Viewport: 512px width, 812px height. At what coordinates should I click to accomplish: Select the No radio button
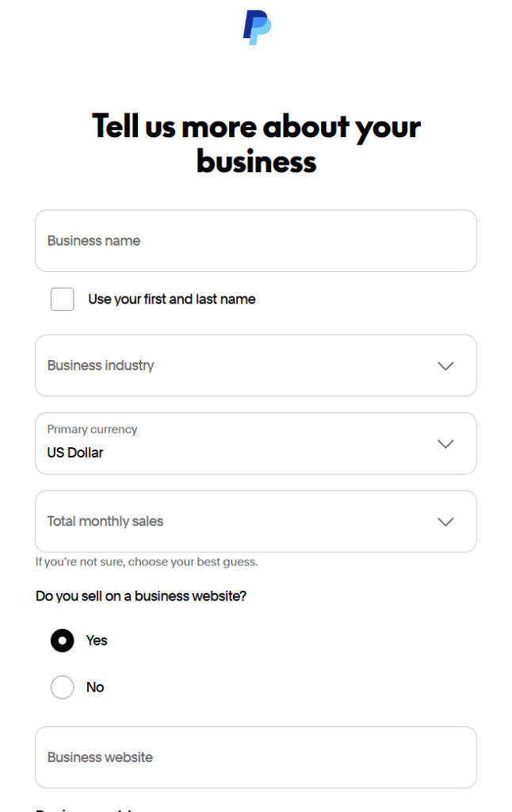pos(63,687)
